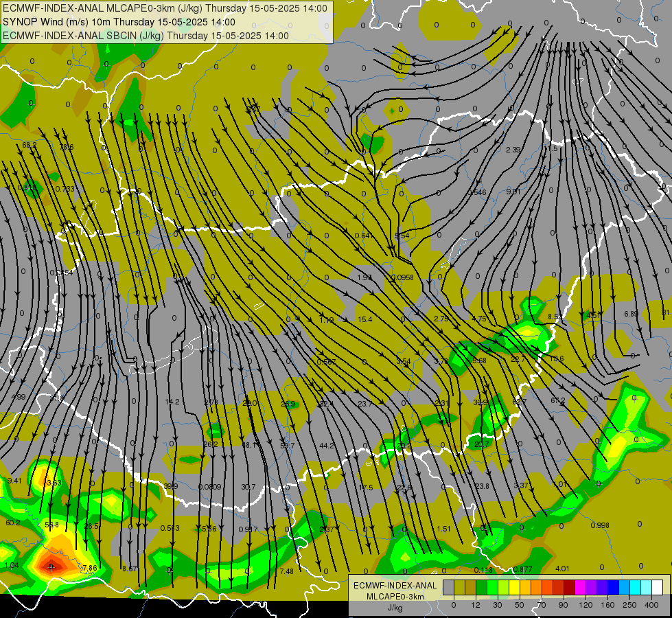
Task: Click the map value 4.75
Action: coord(478,319)
